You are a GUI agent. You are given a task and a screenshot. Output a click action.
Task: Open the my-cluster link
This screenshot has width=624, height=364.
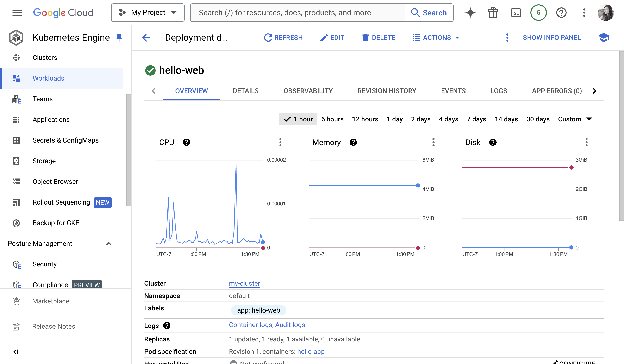[x=244, y=283]
